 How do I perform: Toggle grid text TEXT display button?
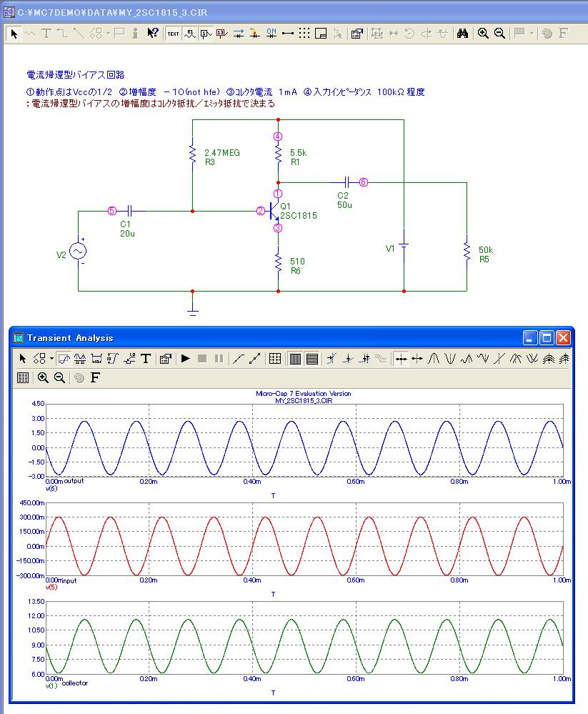click(173, 33)
